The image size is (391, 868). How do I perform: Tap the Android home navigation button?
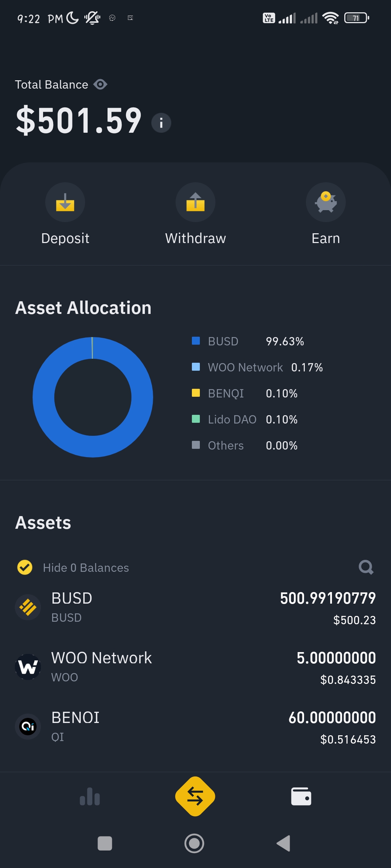(x=194, y=843)
